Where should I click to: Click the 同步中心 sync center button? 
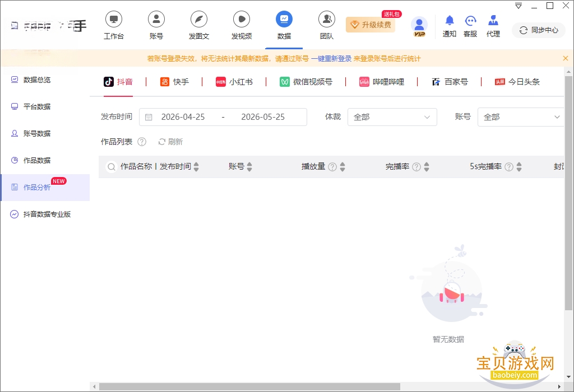pyautogui.click(x=539, y=30)
